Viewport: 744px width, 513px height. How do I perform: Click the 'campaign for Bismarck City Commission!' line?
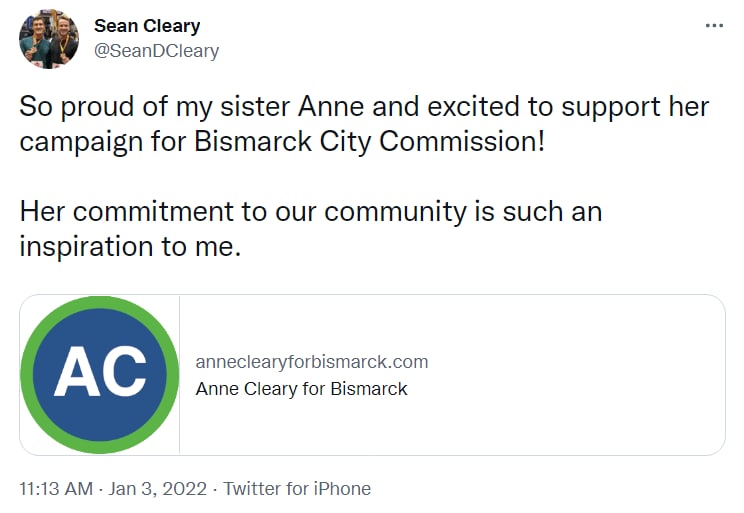tap(282, 141)
